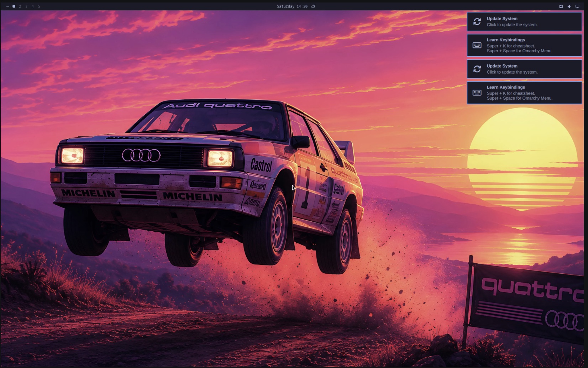Open the Omarchy menu icon in the top bar
Viewport: 588px width, 368px height.
point(7,6)
